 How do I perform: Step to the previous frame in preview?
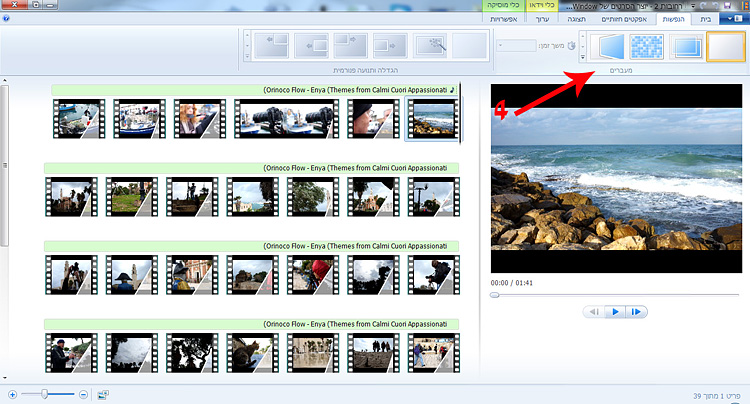click(594, 312)
